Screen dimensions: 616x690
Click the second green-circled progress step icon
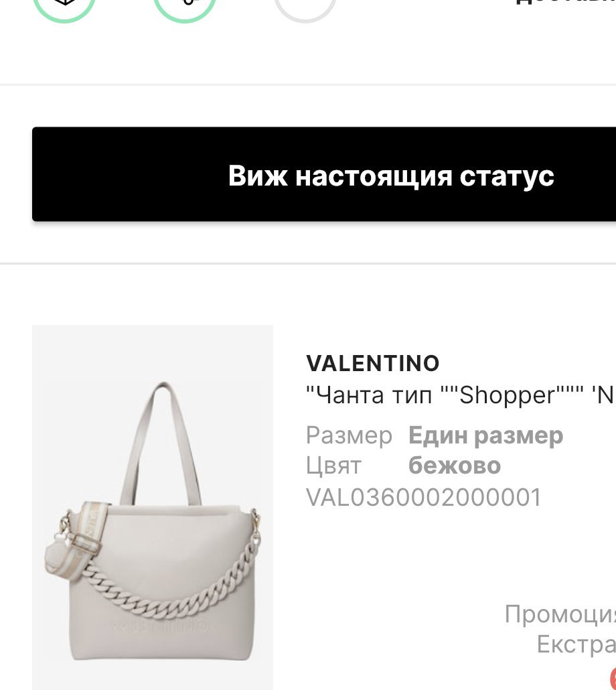click(185, 5)
